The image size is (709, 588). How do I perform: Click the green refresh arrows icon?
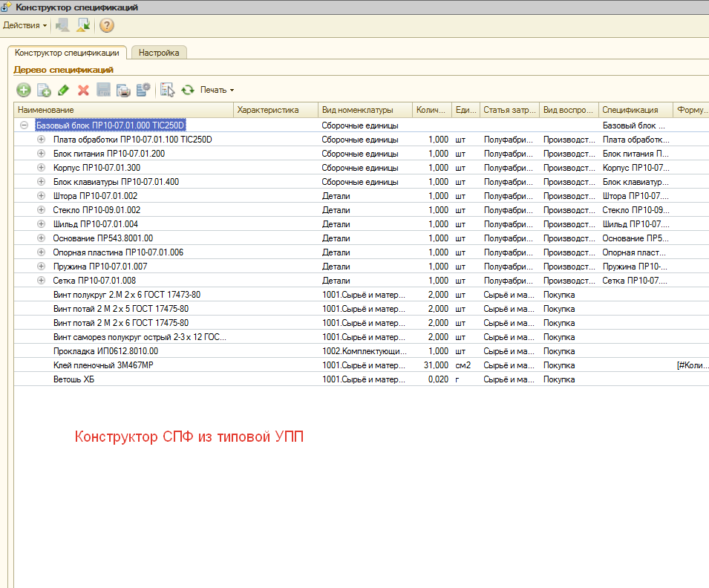tap(188, 90)
